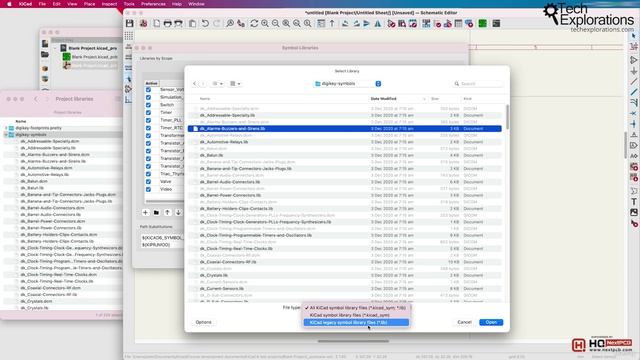Viewport: 640px width, 360px height.
Task: Click the Open button in Select Library
Action: 491,322
